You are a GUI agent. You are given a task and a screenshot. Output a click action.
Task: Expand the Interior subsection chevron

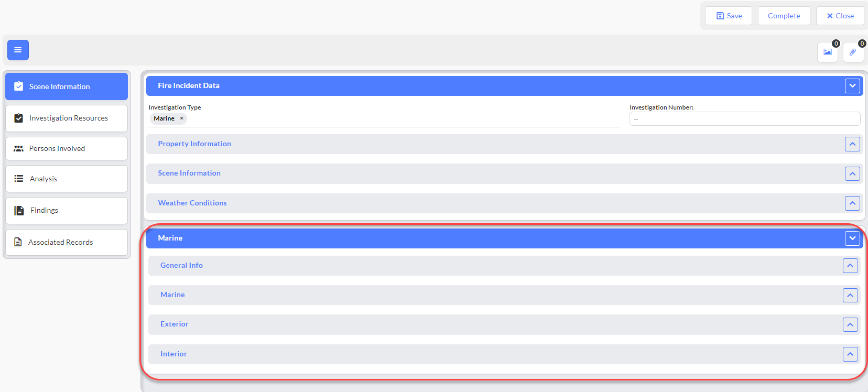click(850, 354)
